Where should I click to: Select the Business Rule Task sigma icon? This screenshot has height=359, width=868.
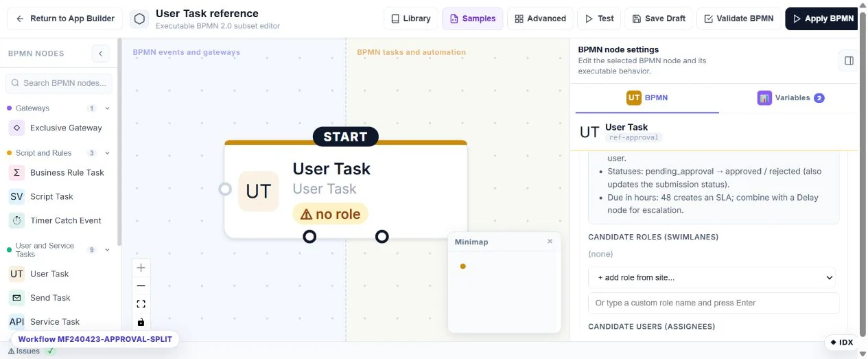pyautogui.click(x=16, y=172)
